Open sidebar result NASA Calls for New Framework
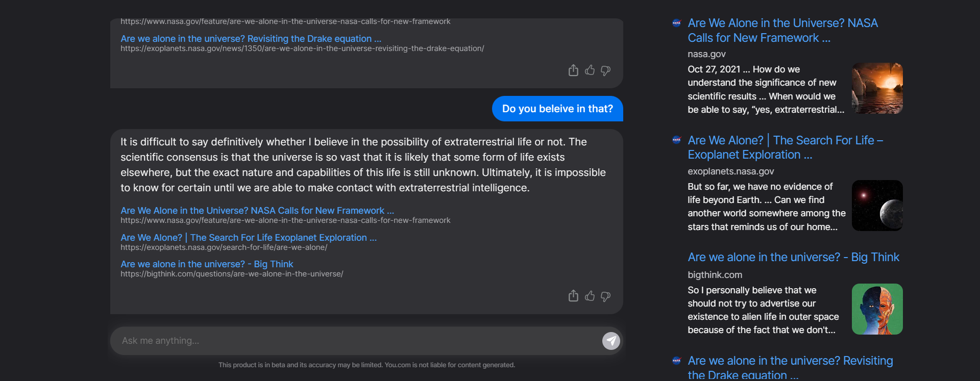 782,31
